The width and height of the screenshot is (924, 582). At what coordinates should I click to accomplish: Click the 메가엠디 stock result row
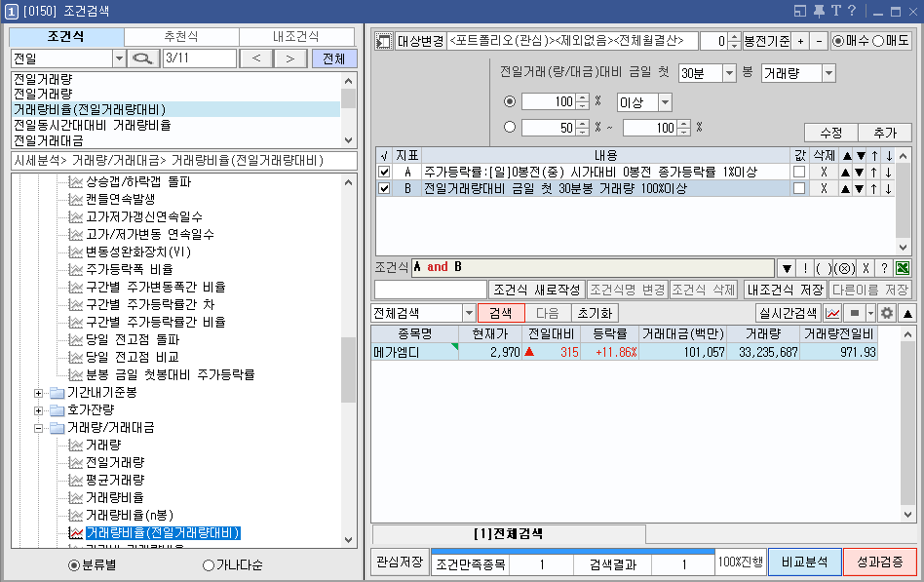tap(624, 352)
